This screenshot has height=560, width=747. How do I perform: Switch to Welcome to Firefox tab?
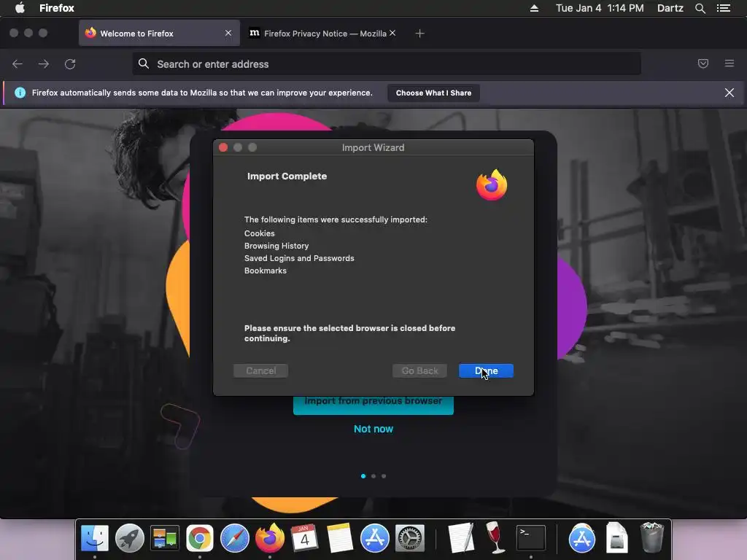click(x=159, y=34)
